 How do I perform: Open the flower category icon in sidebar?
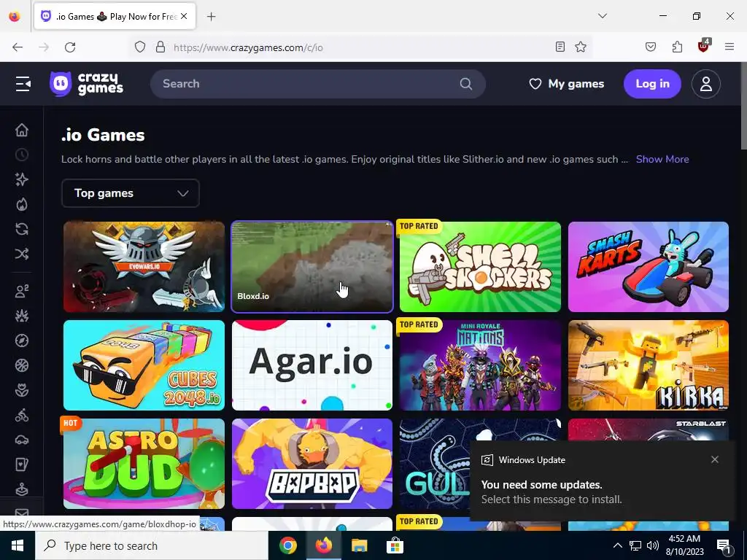click(22, 390)
